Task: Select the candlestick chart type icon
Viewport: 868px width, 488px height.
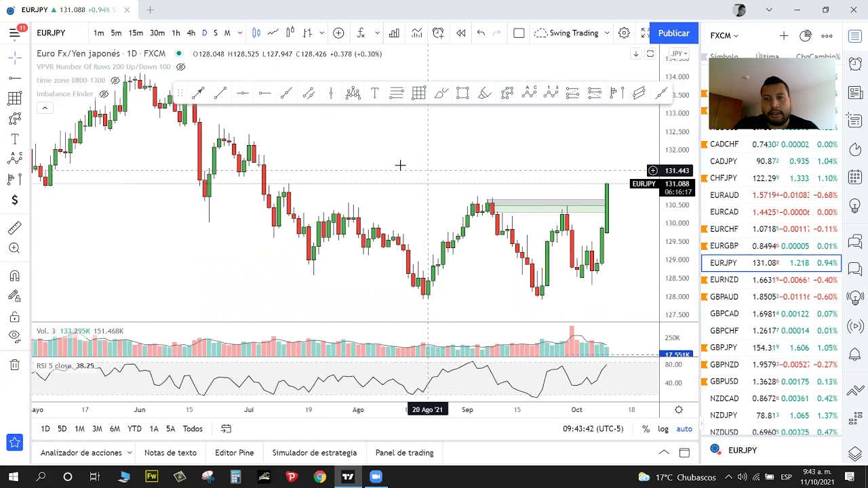Action: [x=256, y=33]
